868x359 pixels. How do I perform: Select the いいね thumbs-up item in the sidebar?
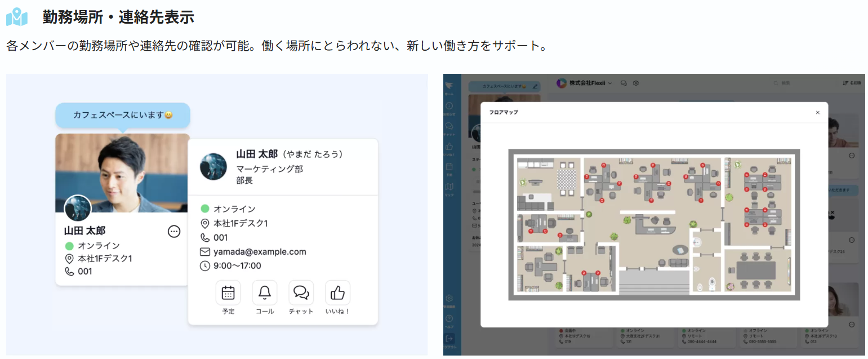click(449, 148)
